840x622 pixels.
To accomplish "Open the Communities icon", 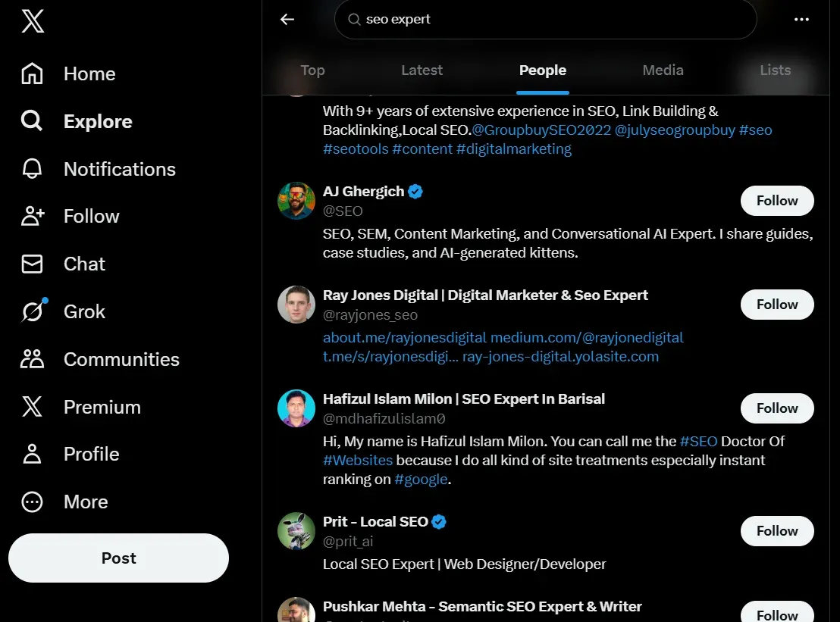I will click(x=31, y=359).
